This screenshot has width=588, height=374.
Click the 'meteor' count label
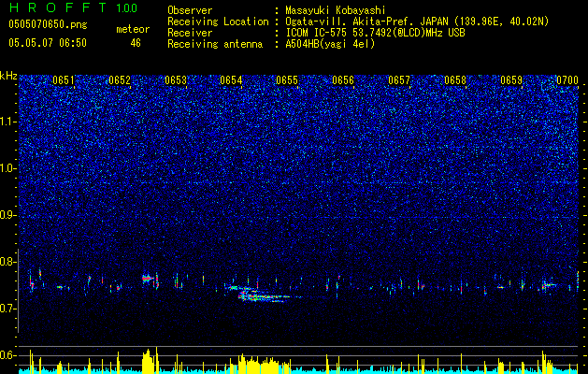[x=133, y=29]
